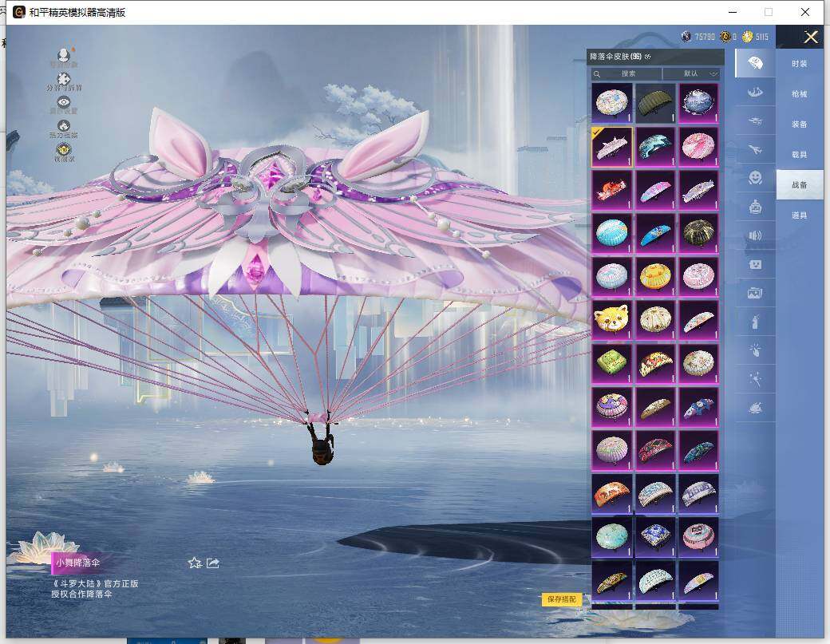Open the drone category icon
The image size is (830, 644).
pos(755,121)
